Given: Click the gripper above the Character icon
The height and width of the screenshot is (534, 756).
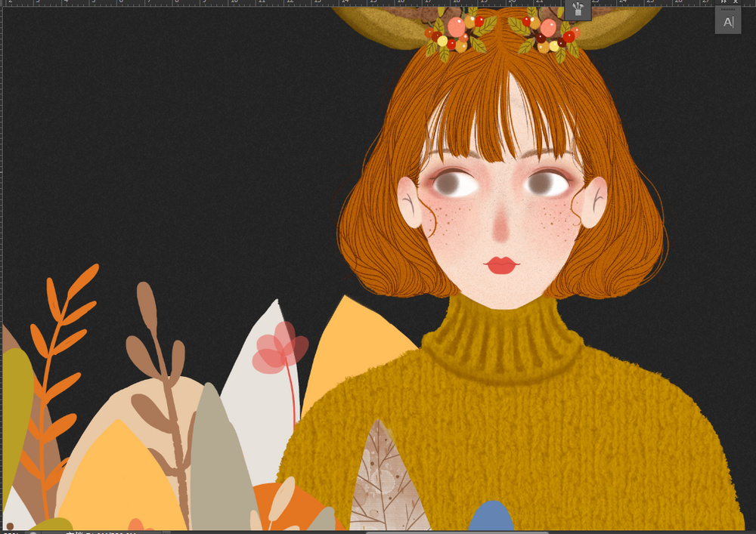Looking at the screenshot, I should pyautogui.click(x=728, y=8).
